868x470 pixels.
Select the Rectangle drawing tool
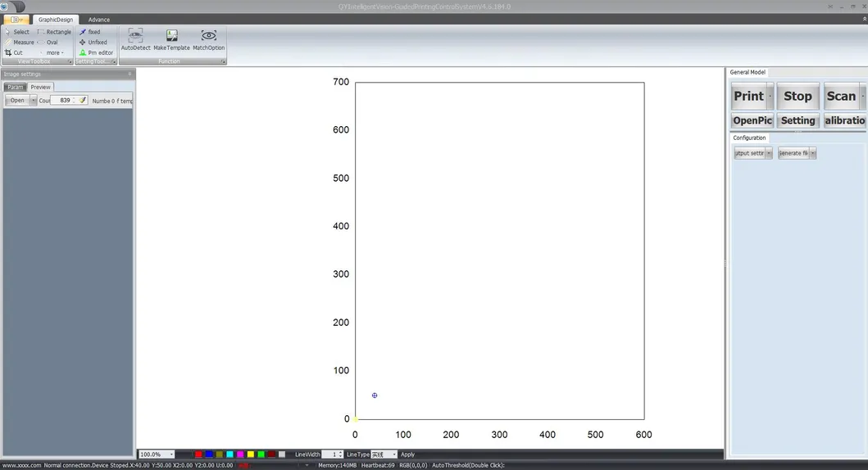pos(54,32)
